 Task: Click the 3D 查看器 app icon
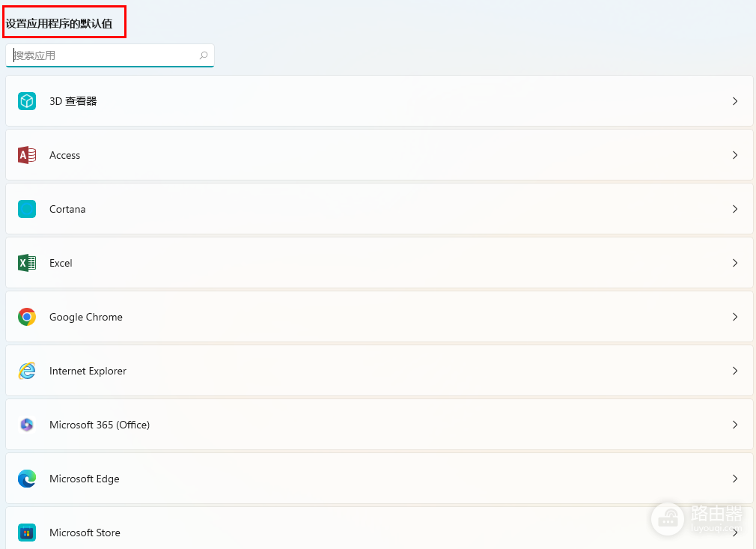point(27,101)
